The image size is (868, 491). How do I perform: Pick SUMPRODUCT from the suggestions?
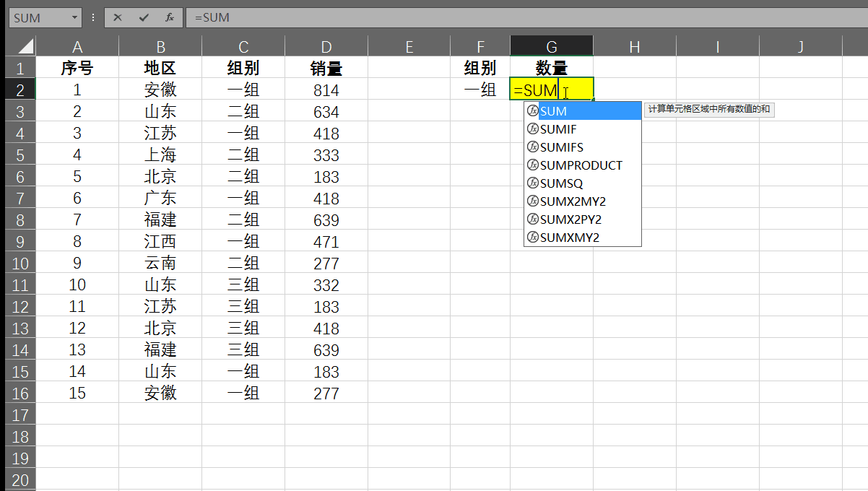(x=583, y=165)
